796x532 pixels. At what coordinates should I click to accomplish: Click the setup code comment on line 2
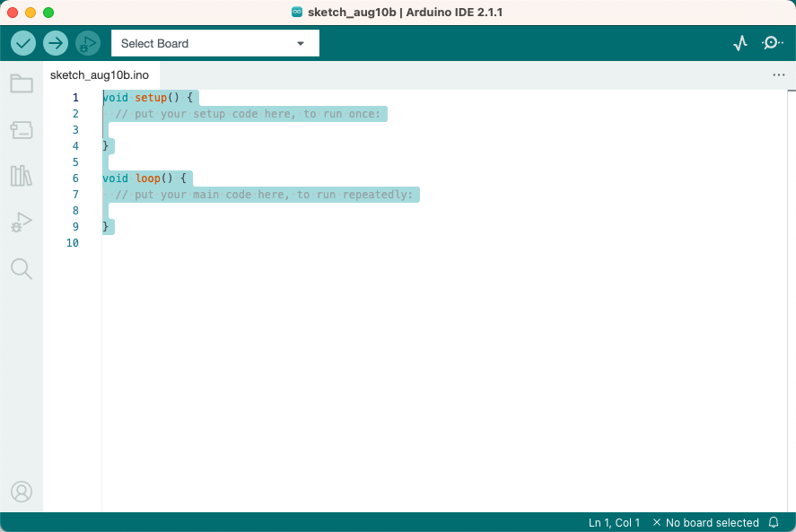pyautogui.click(x=248, y=114)
